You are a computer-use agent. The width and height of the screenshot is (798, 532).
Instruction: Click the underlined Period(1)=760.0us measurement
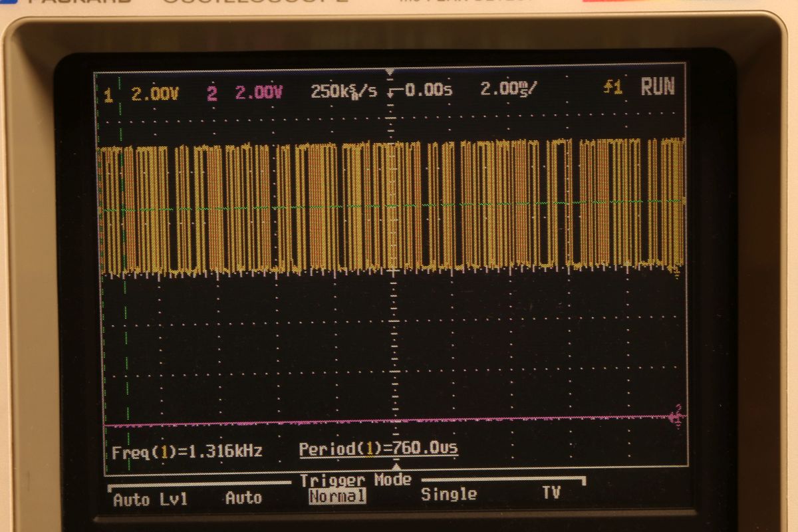coord(378,449)
